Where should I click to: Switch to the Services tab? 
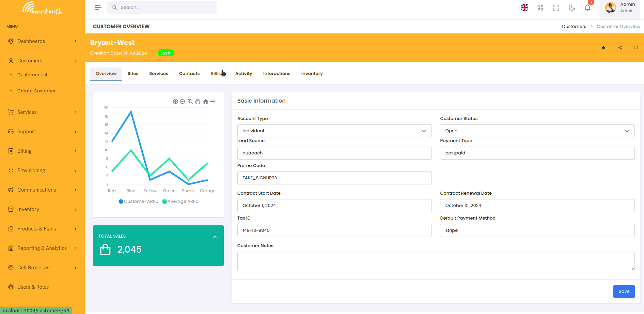[x=158, y=74]
